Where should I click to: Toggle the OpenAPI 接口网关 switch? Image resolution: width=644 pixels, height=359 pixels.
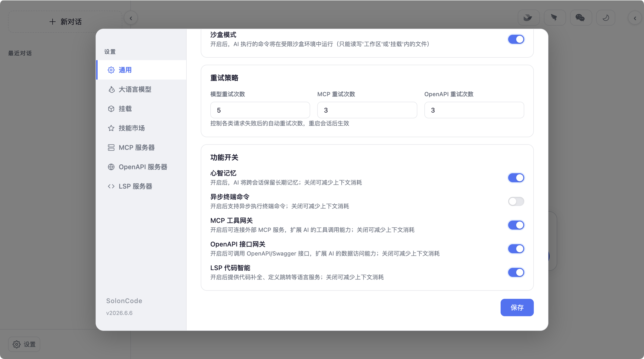516,249
